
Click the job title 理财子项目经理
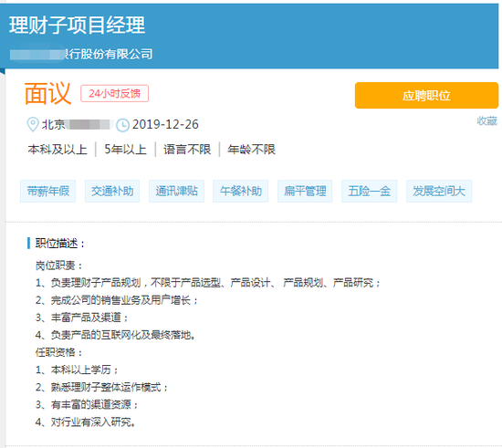tap(78, 25)
